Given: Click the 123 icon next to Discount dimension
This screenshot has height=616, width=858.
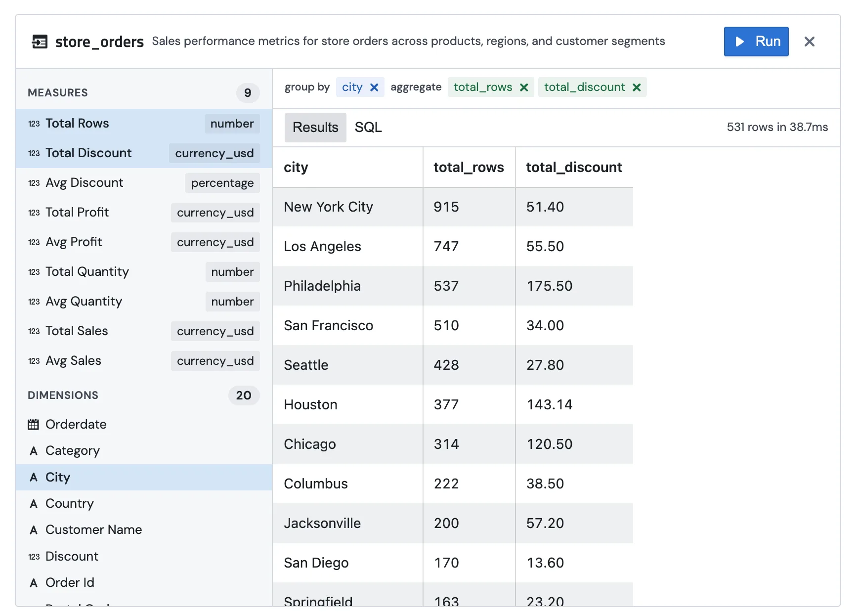Looking at the screenshot, I should 34,557.
